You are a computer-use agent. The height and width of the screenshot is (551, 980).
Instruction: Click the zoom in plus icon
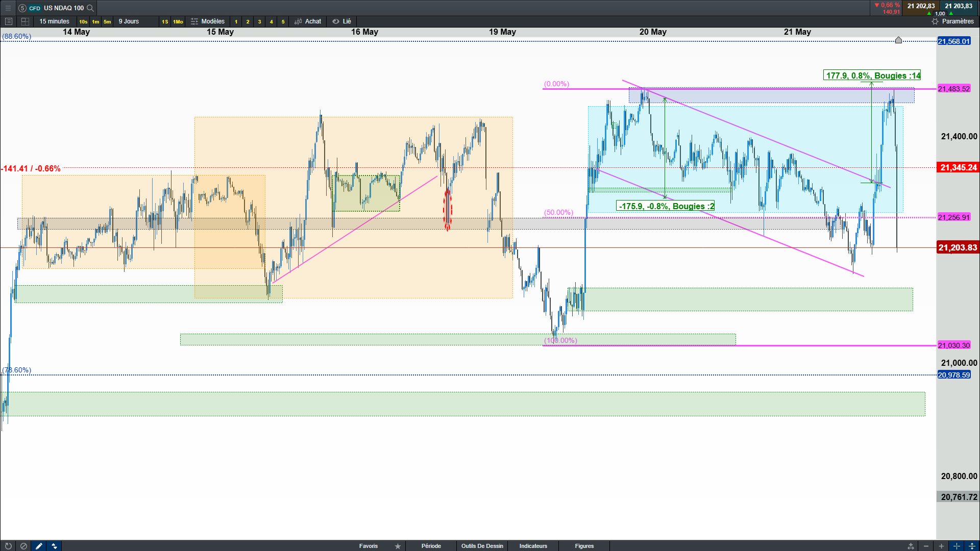click(x=941, y=546)
